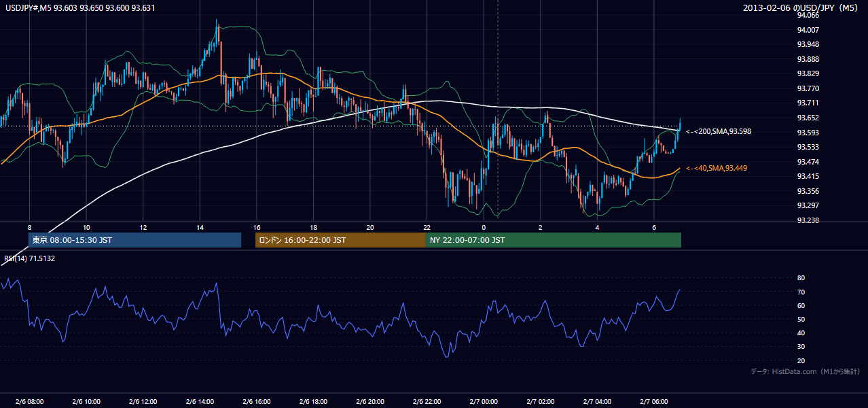The height and width of the screenshot is (408, 868).
Task: Click the 93.474 price axis label
Action: point(808,162)
